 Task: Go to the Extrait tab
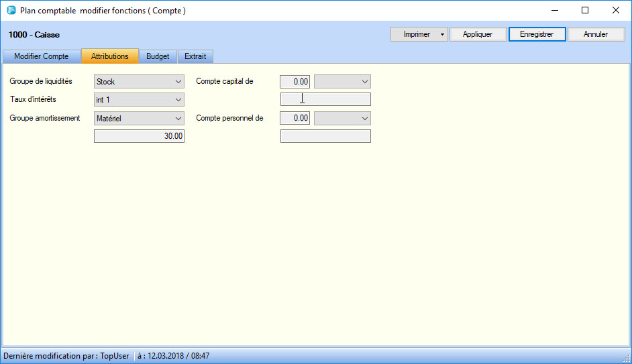195,56
